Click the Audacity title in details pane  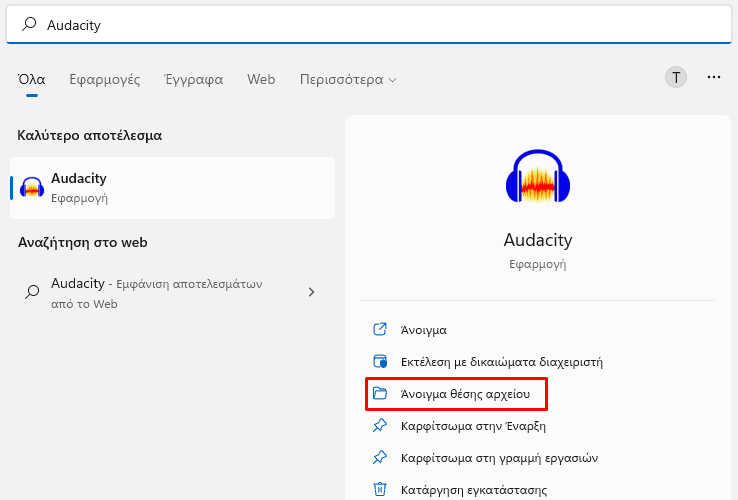click(538, 240)
